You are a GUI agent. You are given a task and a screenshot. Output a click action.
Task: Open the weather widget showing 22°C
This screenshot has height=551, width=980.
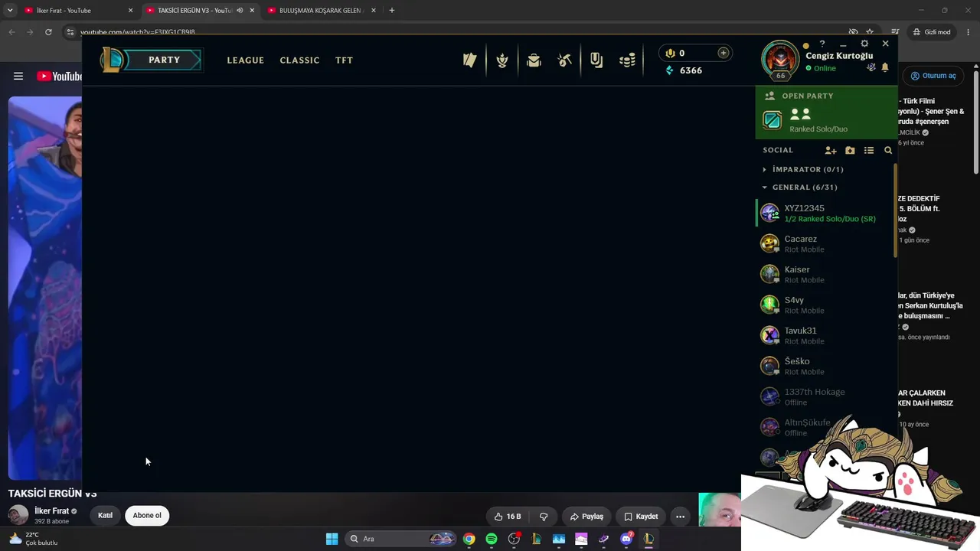(34, 539)
